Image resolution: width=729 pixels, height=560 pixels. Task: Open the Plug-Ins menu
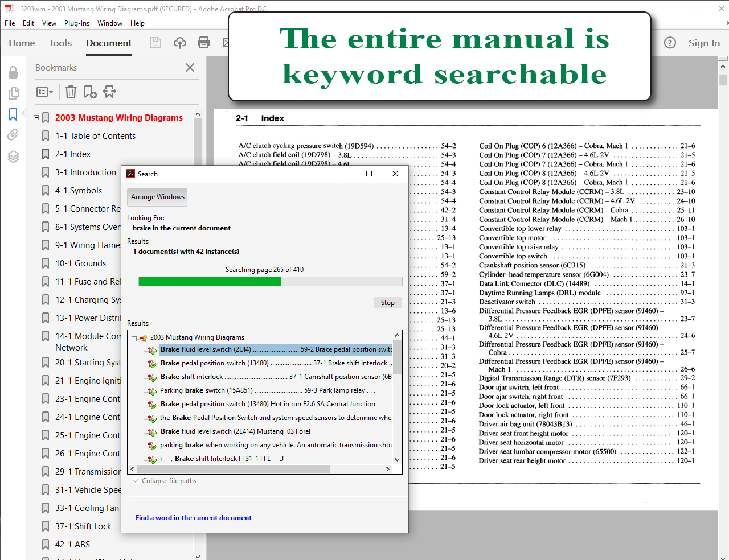click(77, 23)
